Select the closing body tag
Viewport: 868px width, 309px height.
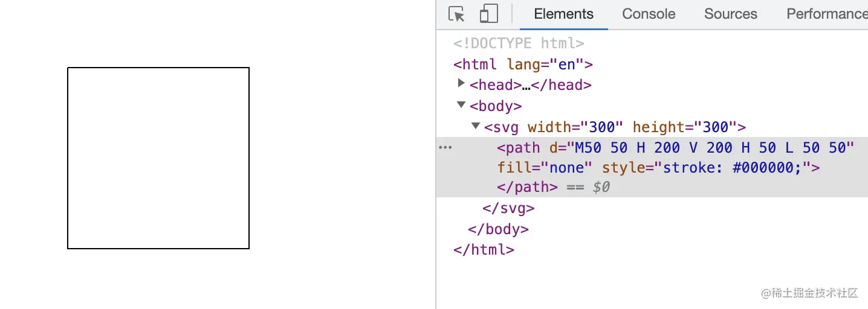pyautogui.click(x=499, y=229)
